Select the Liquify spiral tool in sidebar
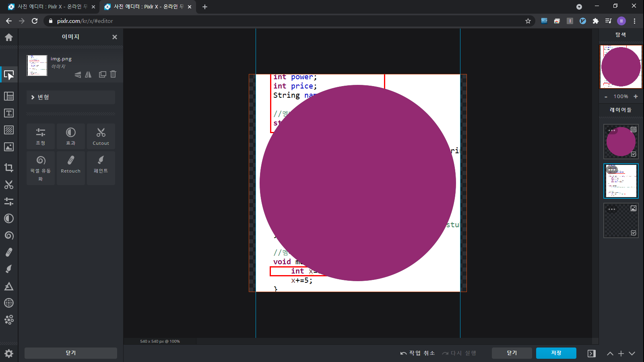The image size is (644, 362). [9, 235]
